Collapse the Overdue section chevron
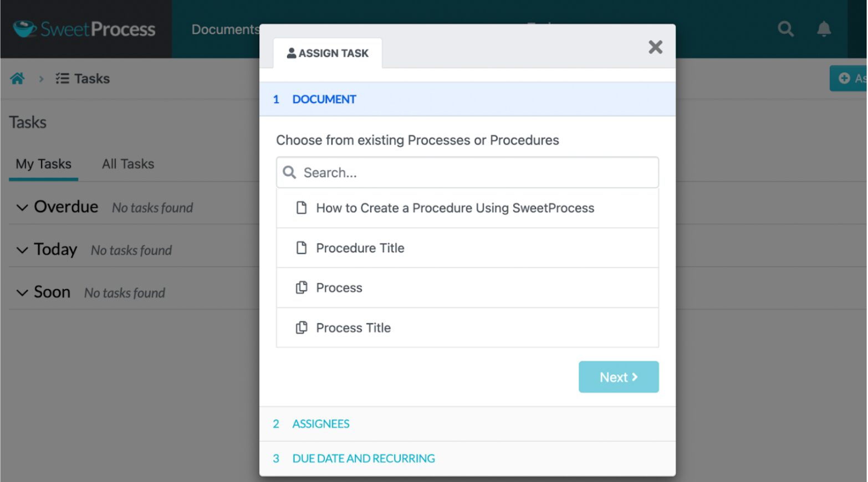868x482 pixels. (x=22, y=208)
